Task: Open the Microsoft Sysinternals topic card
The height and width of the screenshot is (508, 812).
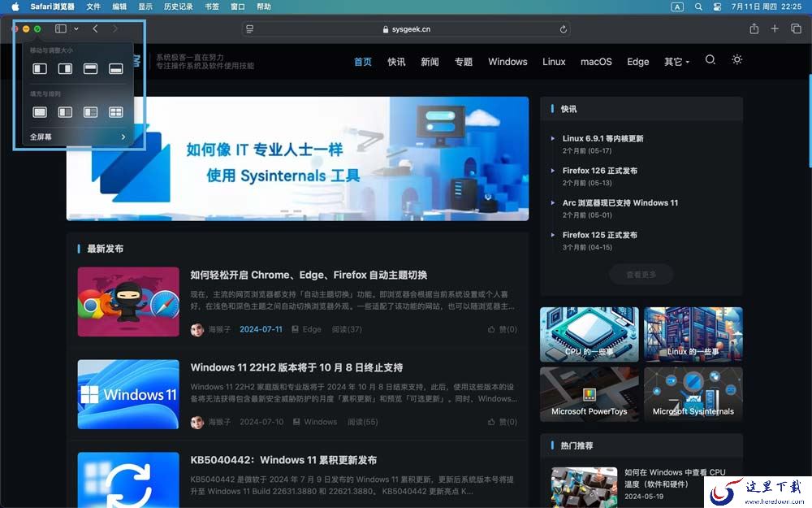Action: [693, 394]
